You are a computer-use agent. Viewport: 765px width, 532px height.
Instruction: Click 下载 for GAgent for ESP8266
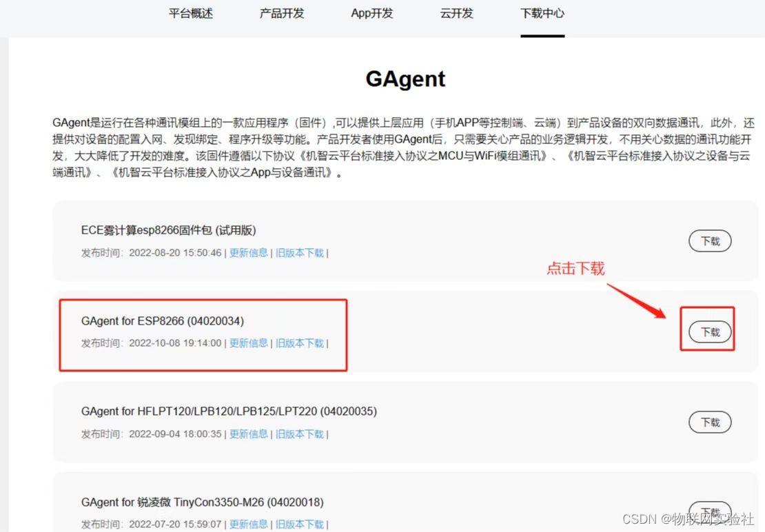click(710, 332)
